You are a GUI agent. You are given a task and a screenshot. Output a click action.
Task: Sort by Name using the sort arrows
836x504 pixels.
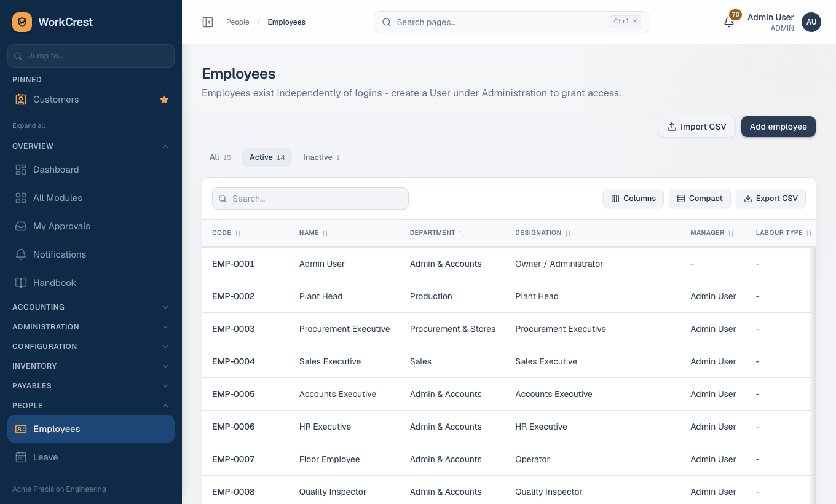click(325, 233)
